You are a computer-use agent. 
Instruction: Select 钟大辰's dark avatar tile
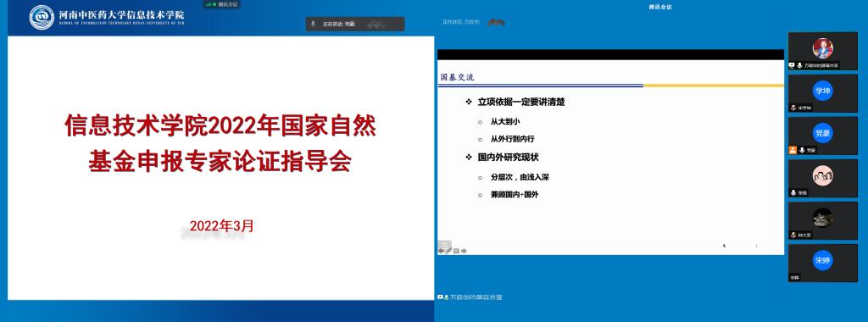coord(822,221)
